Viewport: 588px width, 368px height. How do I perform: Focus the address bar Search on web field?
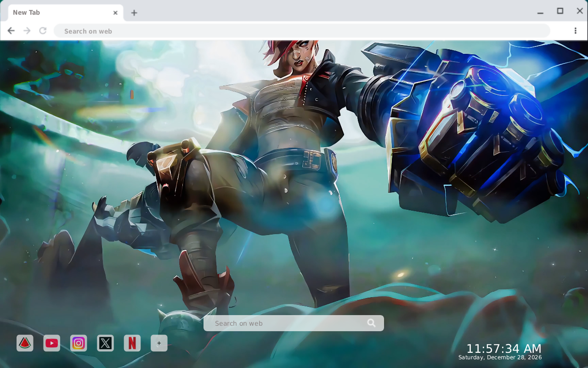302,31
